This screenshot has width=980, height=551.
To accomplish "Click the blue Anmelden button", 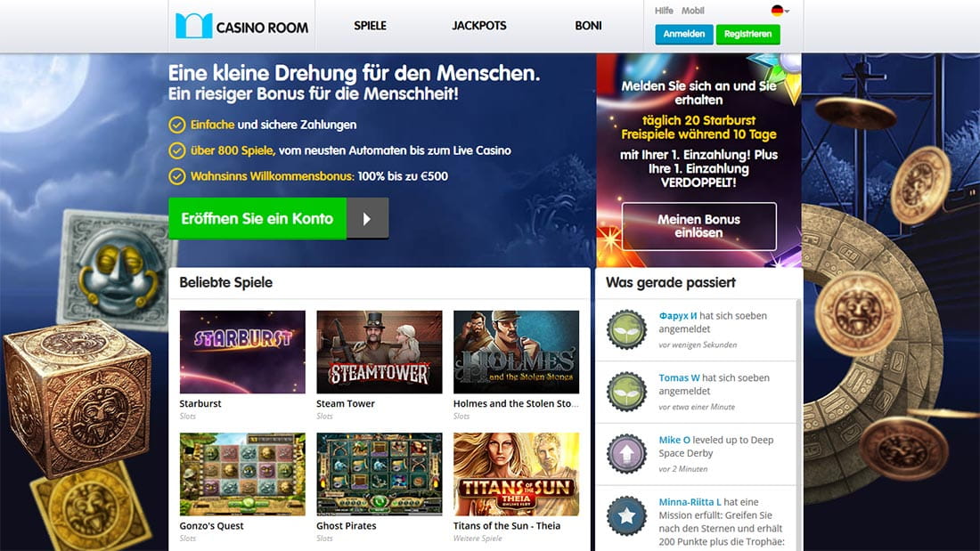I will (x=683, y=35).
